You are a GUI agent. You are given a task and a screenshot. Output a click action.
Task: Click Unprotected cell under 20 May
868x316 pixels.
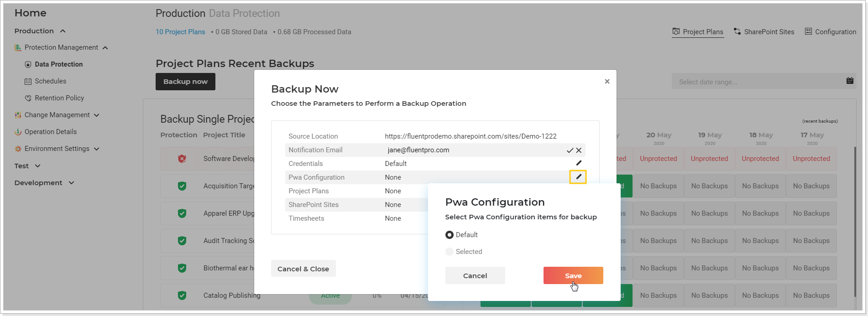[659, 159]
